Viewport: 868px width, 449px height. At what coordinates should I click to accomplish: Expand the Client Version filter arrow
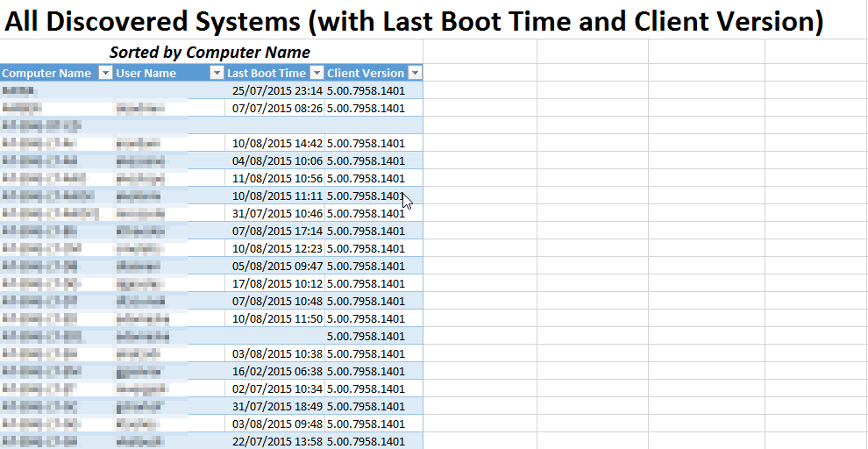click(x=416, y=74)
